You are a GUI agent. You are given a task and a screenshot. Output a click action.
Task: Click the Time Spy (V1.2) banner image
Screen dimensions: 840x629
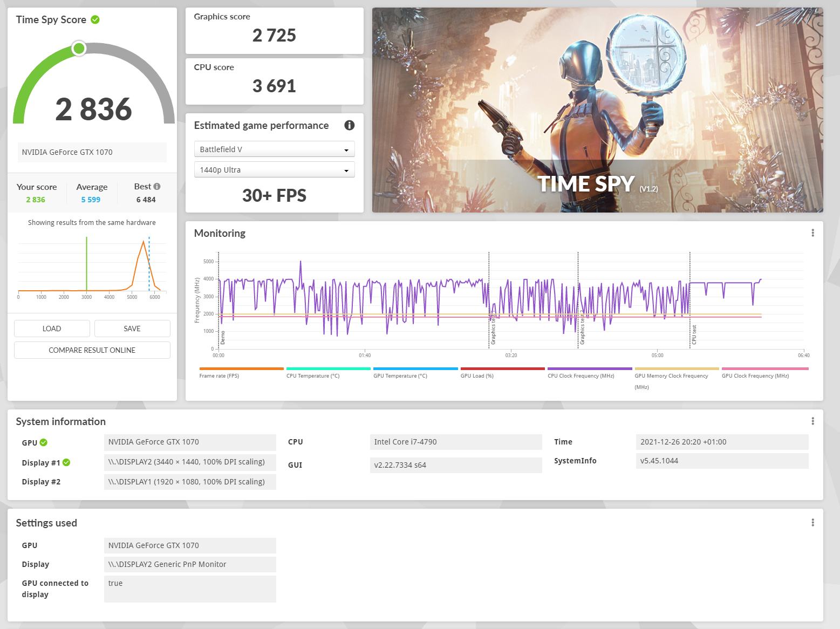coord(598,110)
